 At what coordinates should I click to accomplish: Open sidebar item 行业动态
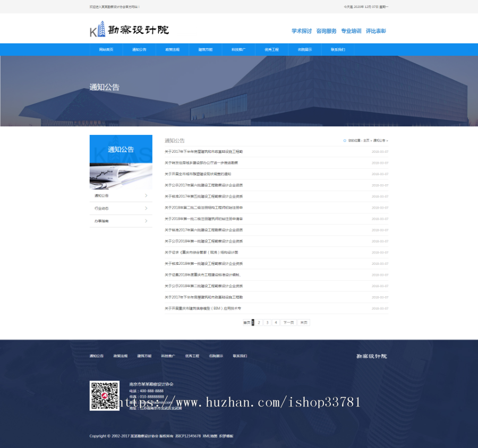121,209
